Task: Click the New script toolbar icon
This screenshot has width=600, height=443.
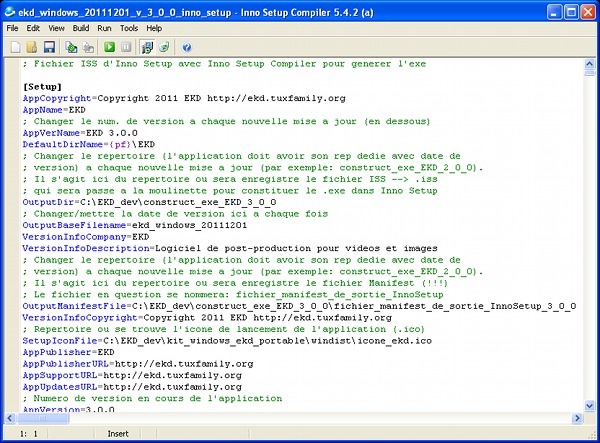Action: (15, 47)
